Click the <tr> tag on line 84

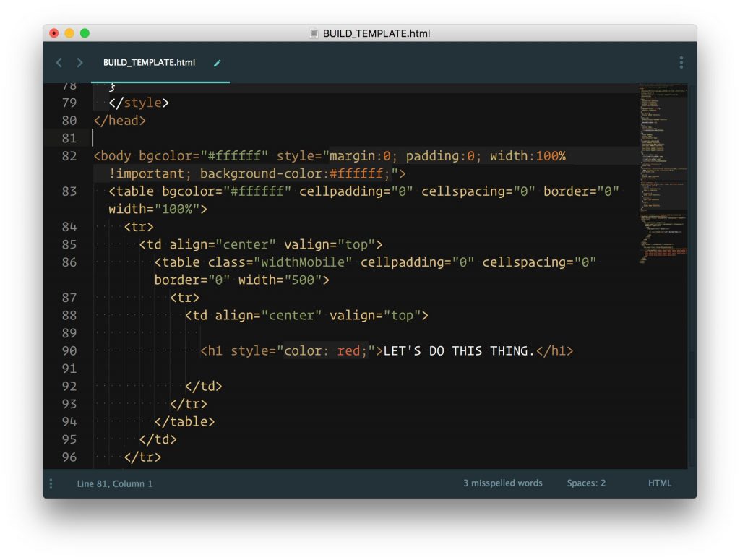tap(139, 227)
